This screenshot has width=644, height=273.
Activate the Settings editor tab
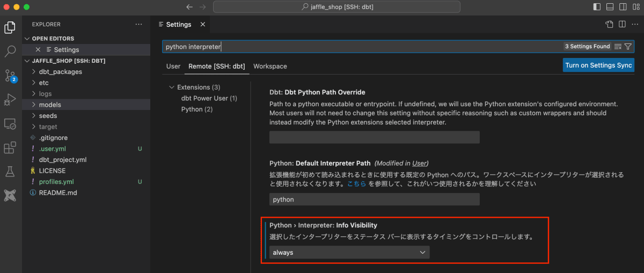tap(179, 24)
